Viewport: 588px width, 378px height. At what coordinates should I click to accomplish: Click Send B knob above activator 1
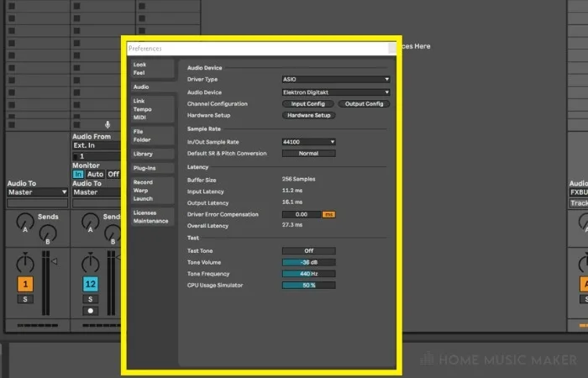click(48, 234)
